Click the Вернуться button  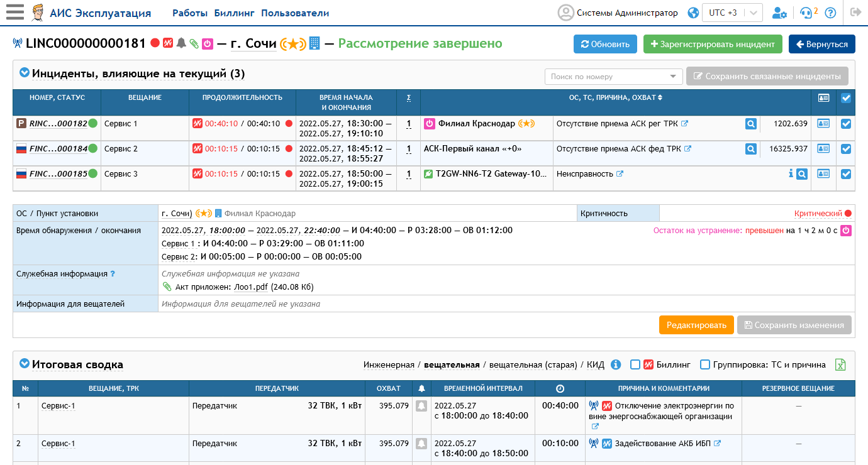point(822,44)
